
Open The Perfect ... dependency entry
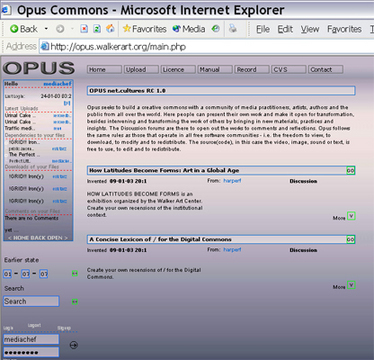point(24,154)
